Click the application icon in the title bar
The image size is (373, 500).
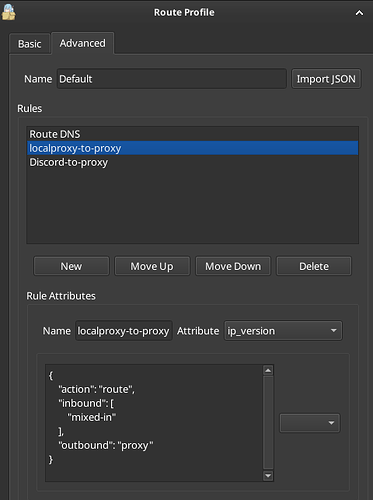(8, 12)
